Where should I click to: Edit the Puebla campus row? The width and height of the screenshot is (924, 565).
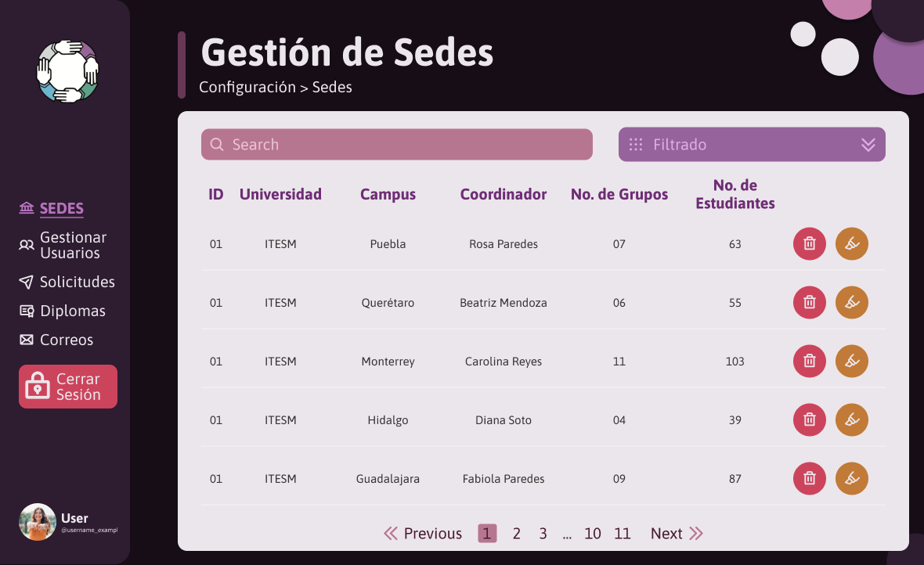851,243
